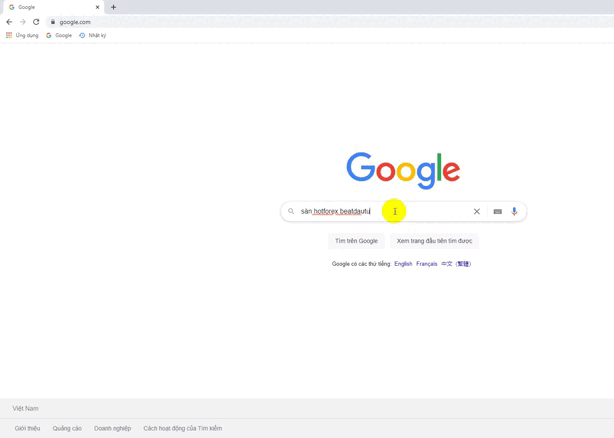Open the on-screen keyboard icon in search box

tap(498, 211)
